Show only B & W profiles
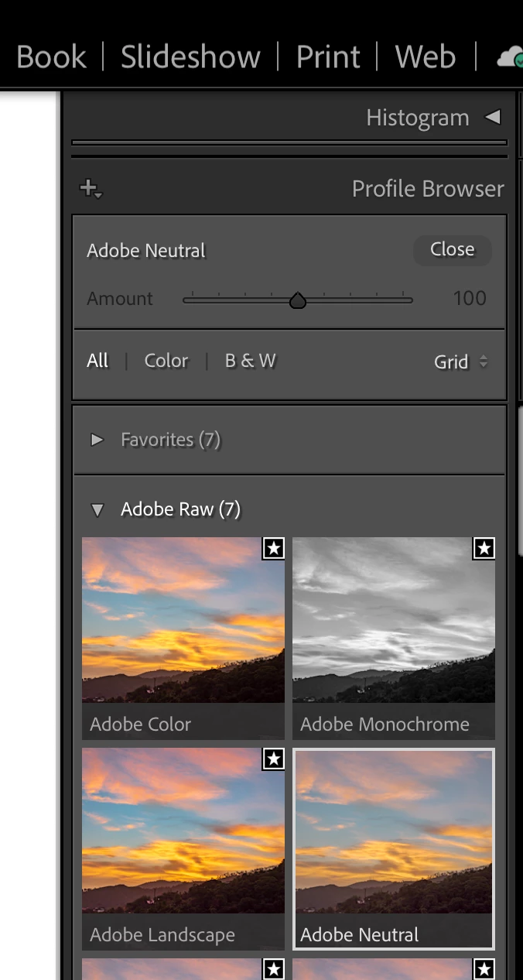The width and height of the screenshot is (523, 980). 250,361
